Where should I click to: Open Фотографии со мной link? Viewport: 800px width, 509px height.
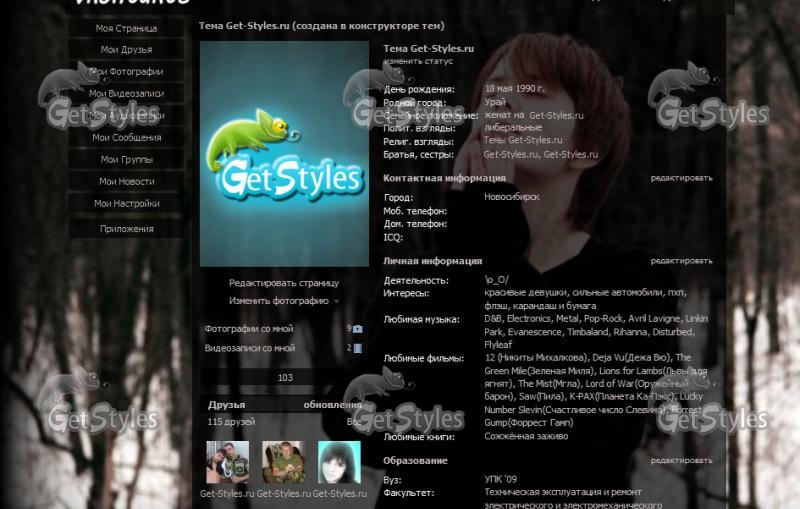click(x=249, y=329)
